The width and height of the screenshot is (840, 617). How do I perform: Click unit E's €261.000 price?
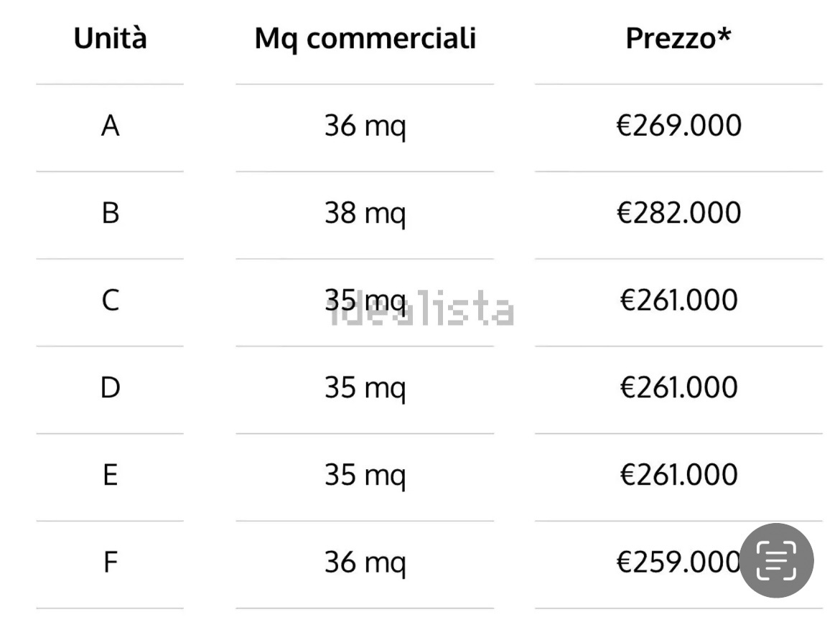pos(678,475)
